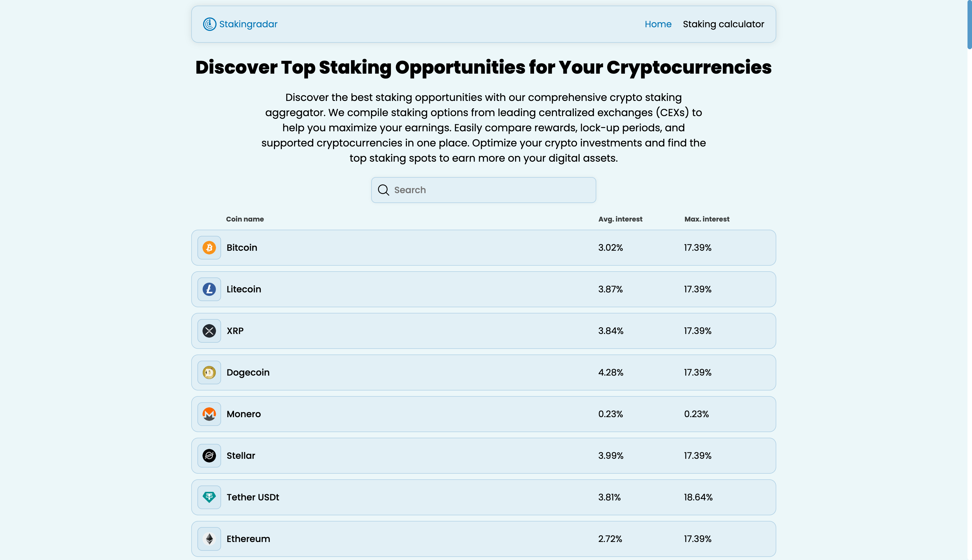Click the Stakingradar brand name link
The height and width of the screenshot is (560, 972).
(x=248, y=24)
